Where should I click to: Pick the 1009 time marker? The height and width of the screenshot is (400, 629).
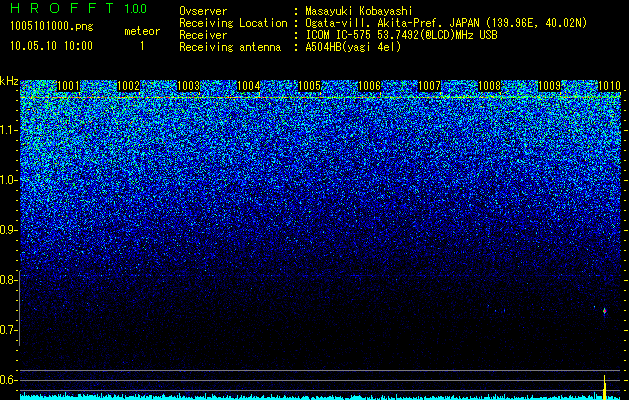click(550, 86)
